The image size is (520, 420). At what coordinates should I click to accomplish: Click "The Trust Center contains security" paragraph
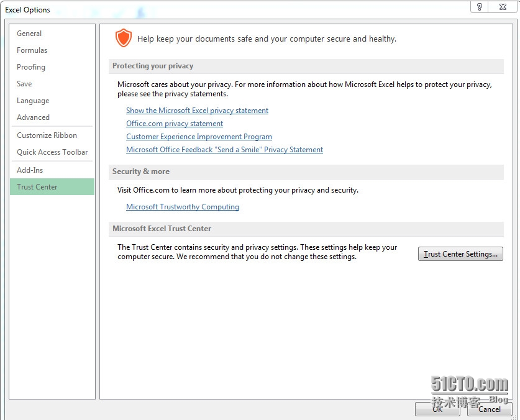(x=257, y=252)
